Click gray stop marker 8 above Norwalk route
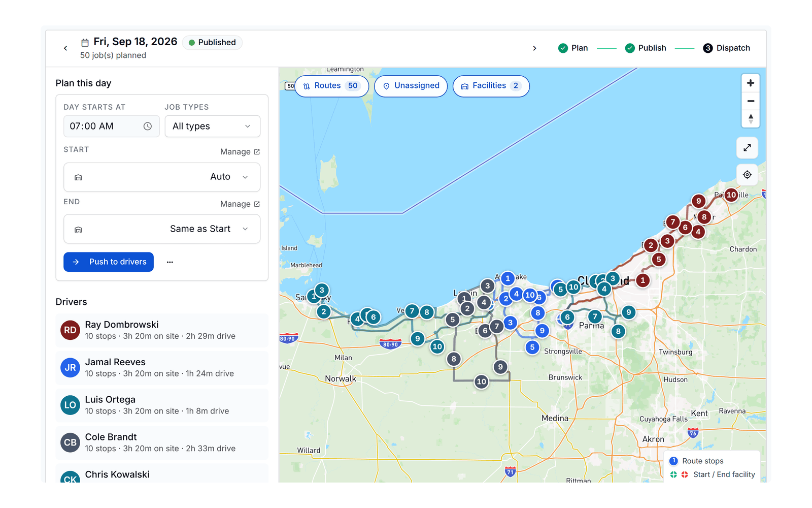 (x=454, y=359)
